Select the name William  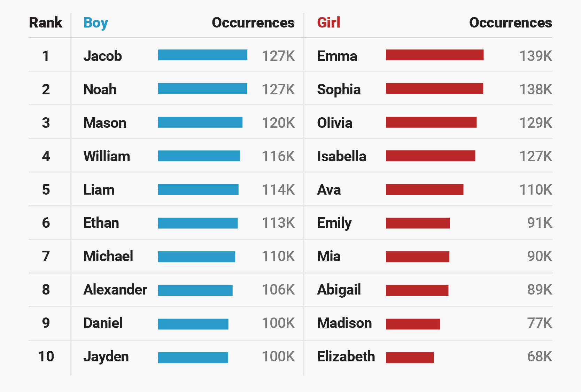pos(107,156)
